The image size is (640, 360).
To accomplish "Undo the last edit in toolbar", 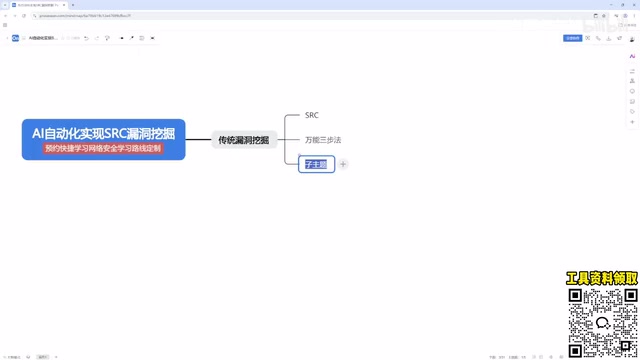I will pyautogui.click(x=87, y=38).
